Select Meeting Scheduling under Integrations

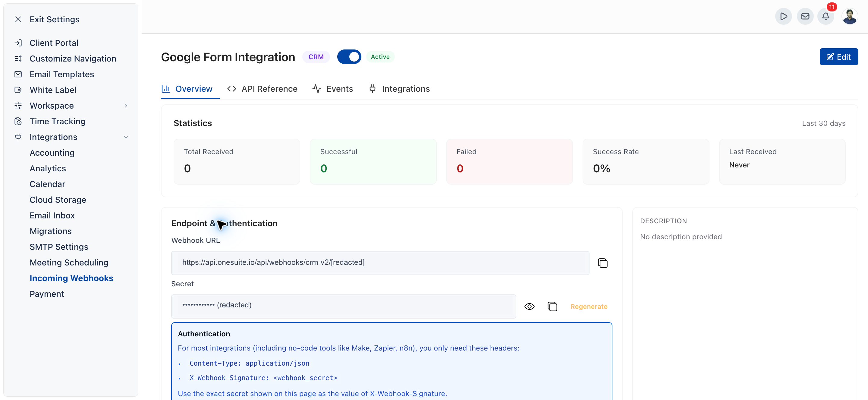tap(69, 262)
